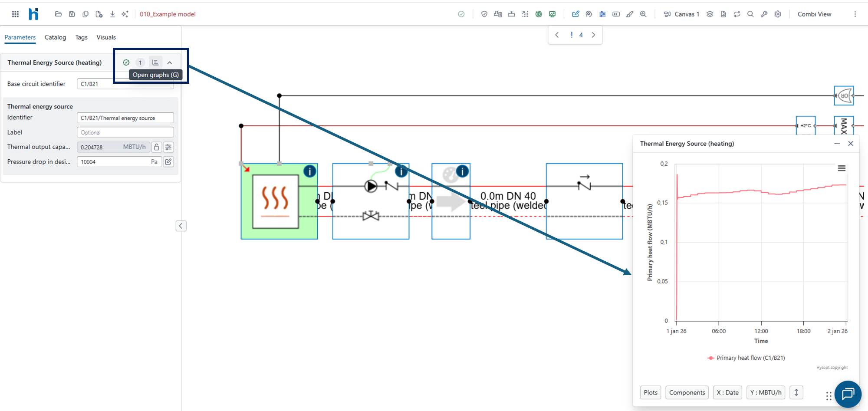Click the MAX block on the canvas
The image size is (868, 411).
click(x=844, y=126)
